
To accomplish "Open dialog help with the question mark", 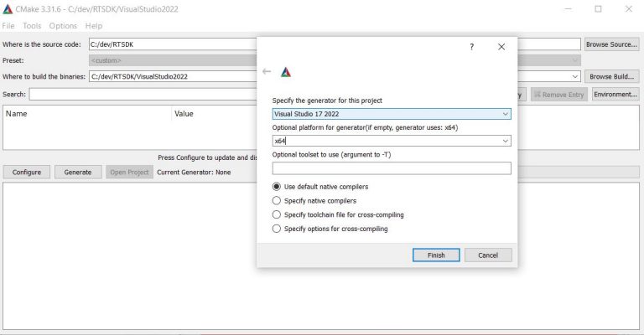I will pyautogui.click(x=472, y=47).
